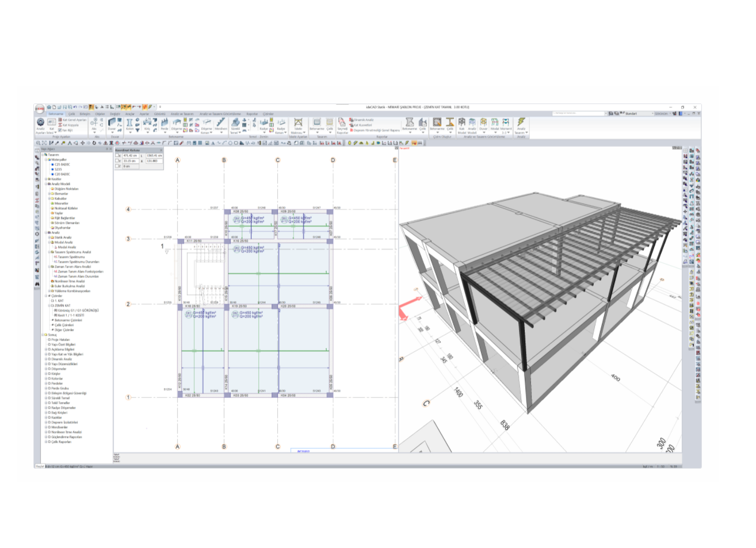Click the home icon in quick access toolbar
Image resolution: width=756 pixels, height=548 pixels.
(49, 107)
